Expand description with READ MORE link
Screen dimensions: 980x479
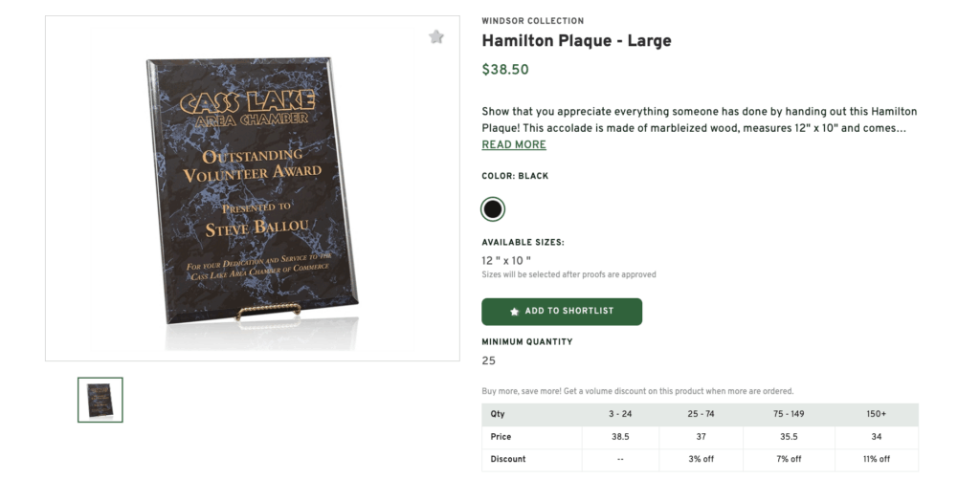tap(514, 145)
